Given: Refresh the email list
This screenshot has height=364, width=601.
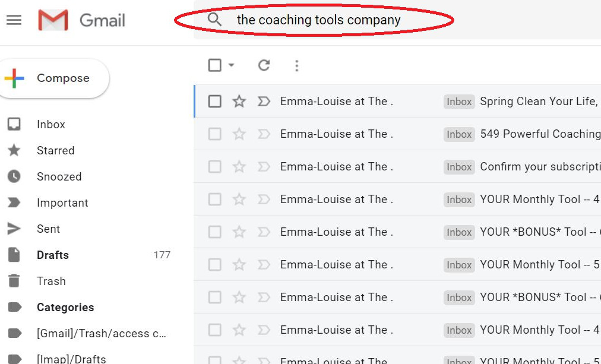Looking at the screenshot, I should 264,65.
